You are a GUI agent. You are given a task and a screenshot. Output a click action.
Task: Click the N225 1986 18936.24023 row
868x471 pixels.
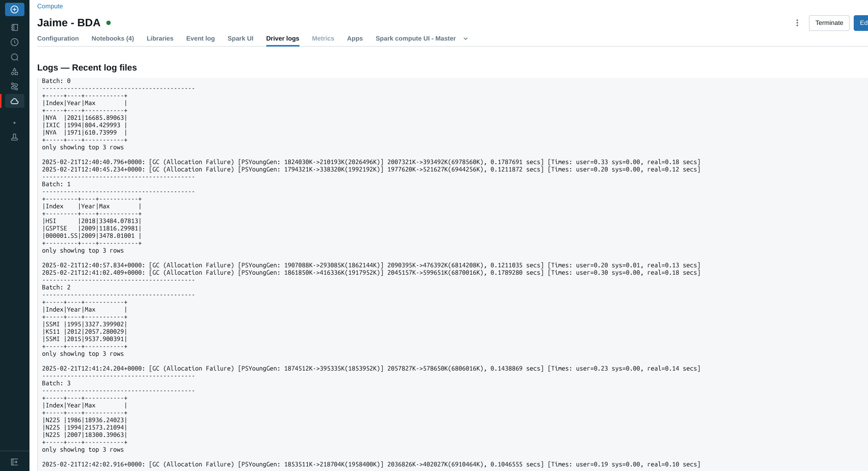(x=85, y=420)
